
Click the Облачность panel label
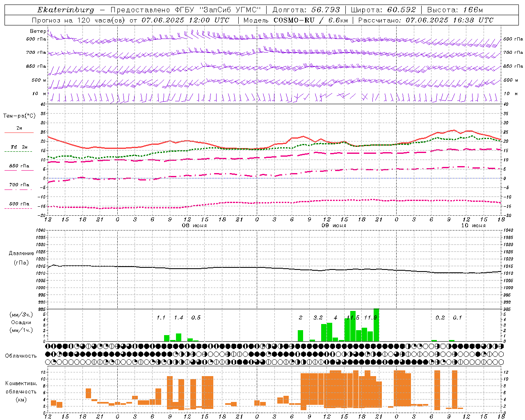pyautogui.click(x=21, y=356)
